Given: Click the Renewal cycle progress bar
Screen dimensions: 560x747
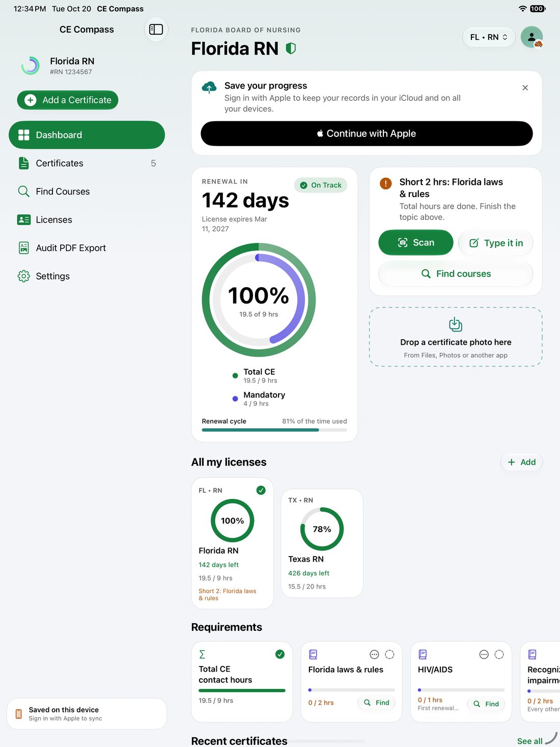Looking at the screenshot, I should tap(274, 430).
